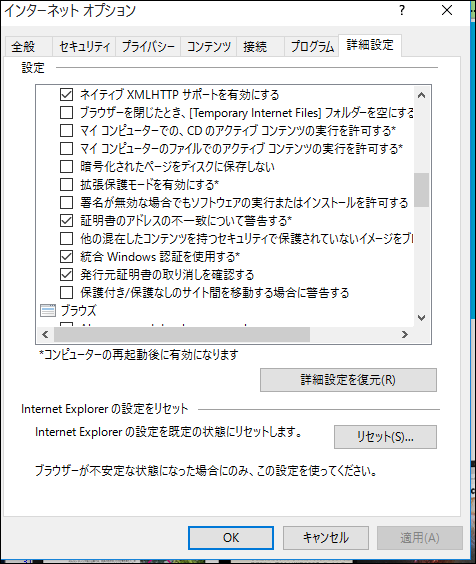This screenshot has height=564, width=476.
Task: Enable CD のアクティブ コンテンツの実行を許可する
Action: point(66,131)
